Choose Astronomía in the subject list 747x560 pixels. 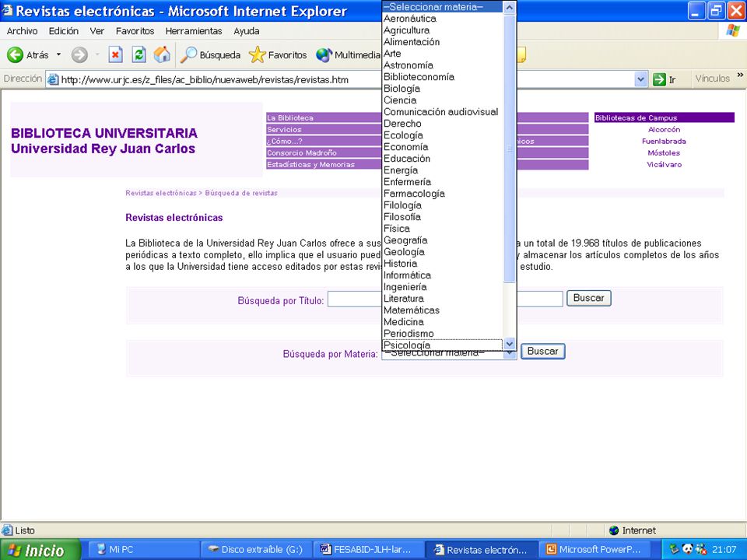pyautogui.click(x=443, y=65)
